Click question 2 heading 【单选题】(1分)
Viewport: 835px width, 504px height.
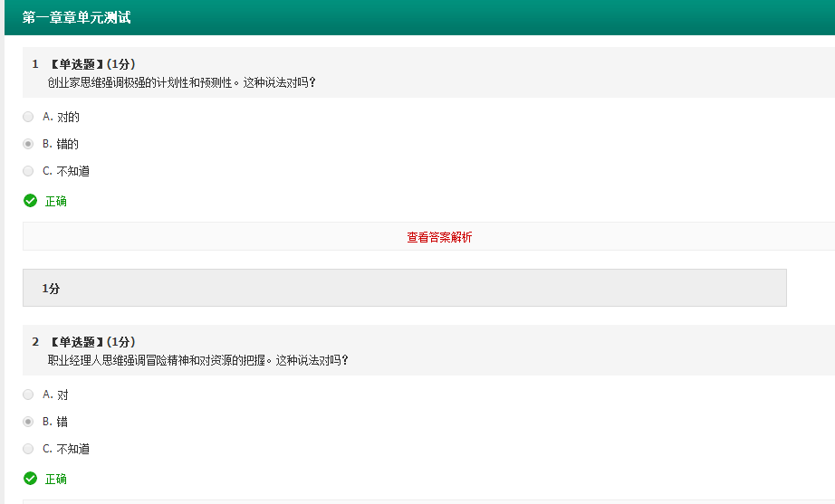91,342
